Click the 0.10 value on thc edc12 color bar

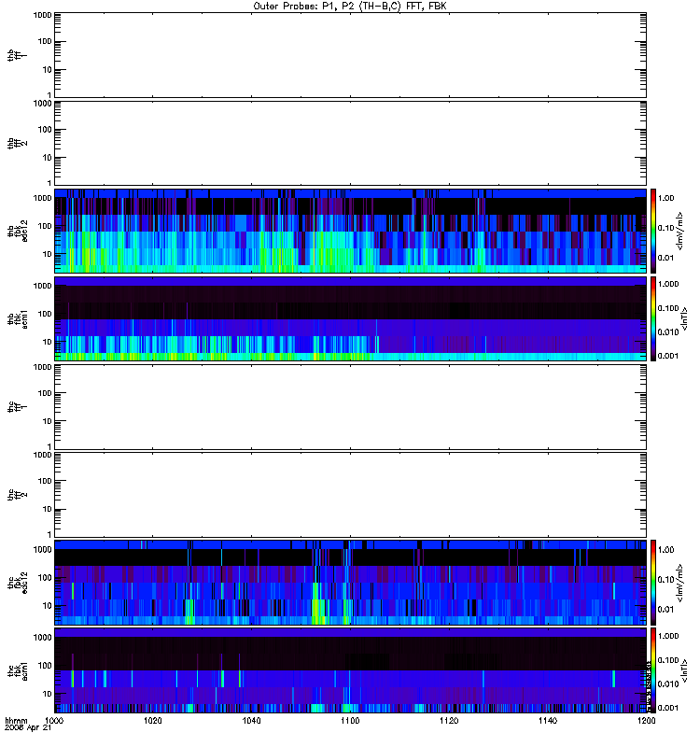665,579
